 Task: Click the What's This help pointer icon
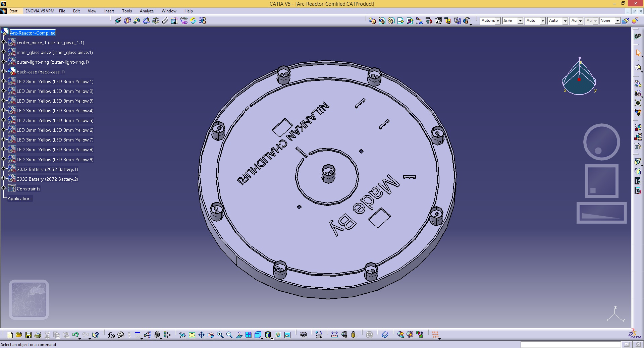(x=96, y=335)
